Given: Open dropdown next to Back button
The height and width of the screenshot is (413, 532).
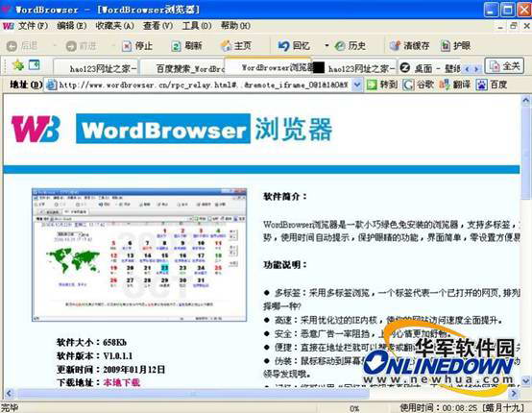Looking at the screenshot, I should coord(54,46).
